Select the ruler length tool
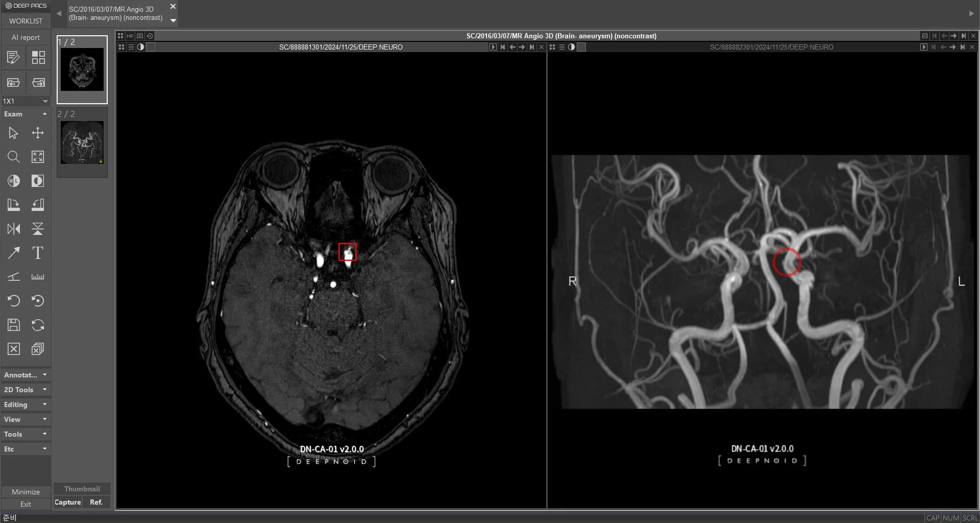 (38, 277)
